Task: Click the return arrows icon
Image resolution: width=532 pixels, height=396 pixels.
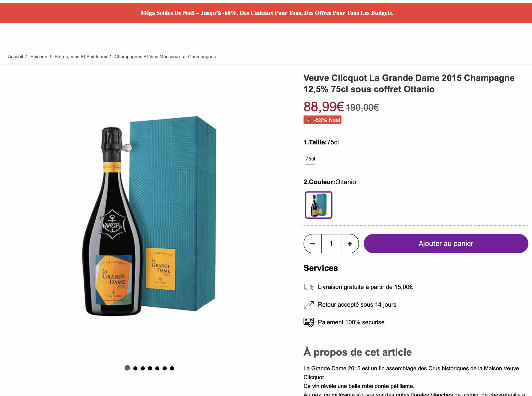Action: pyautogui.click(x=308, y=305)
